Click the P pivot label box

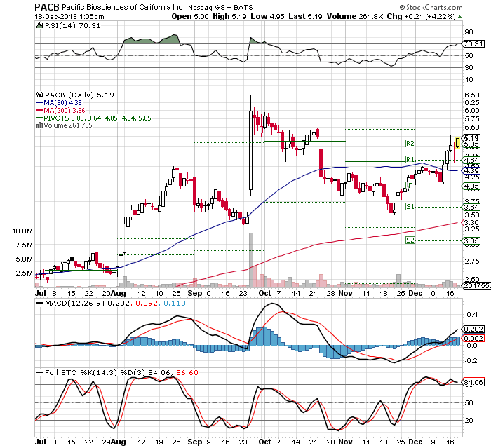point(410,186)
